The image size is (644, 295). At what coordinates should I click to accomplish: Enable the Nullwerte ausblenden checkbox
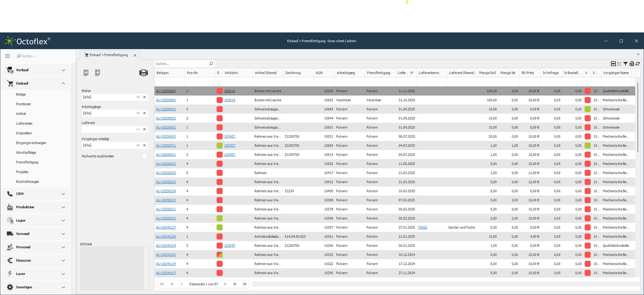coord(145,156)
